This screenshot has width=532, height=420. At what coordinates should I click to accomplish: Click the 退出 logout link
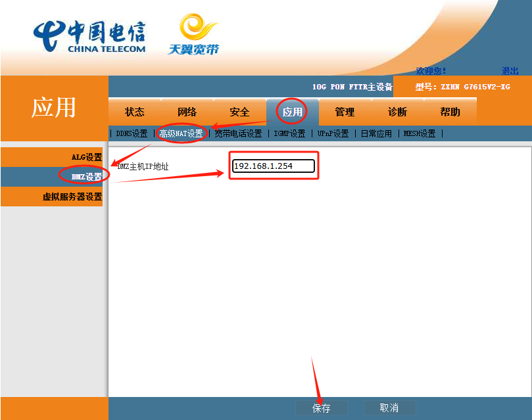[510, 71]
